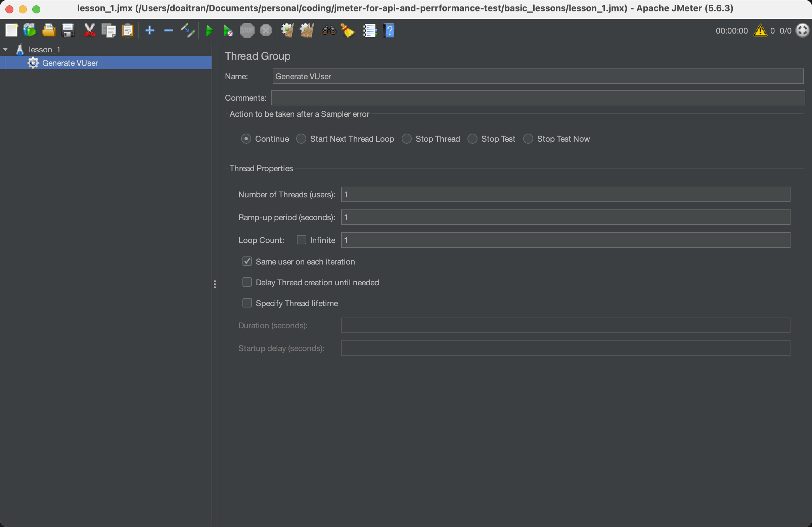
Task: Collapse the lesson_1 tree node arrow
Action: point(5,49)
